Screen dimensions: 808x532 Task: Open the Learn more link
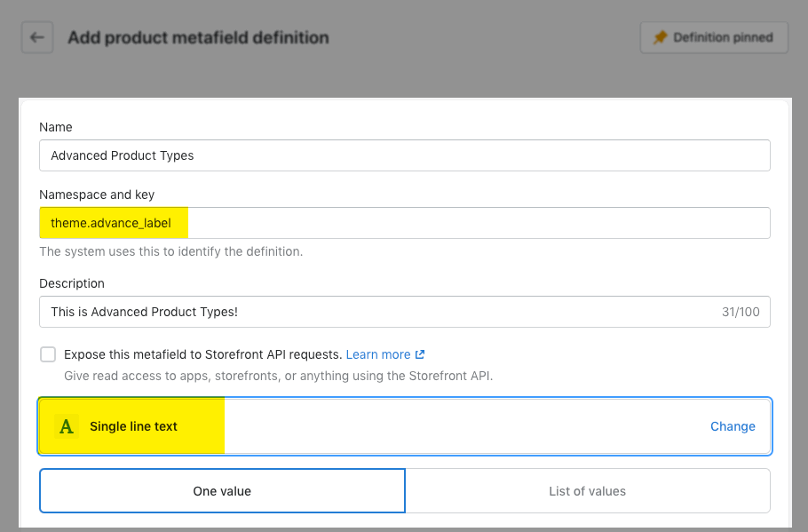[385, 354]
